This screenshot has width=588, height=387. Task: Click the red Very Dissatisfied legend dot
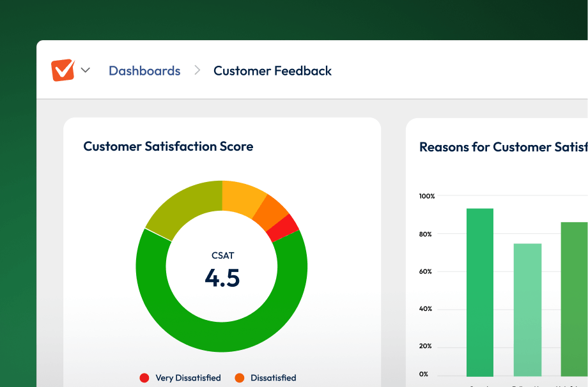point(144,378)
